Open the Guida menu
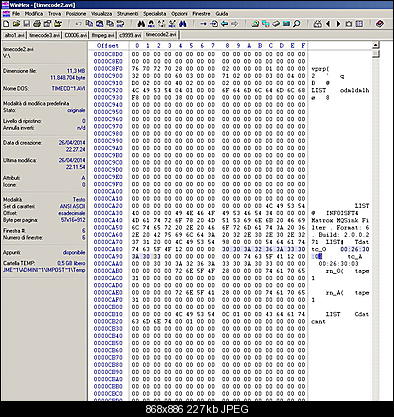394x417 pixels. click(222, 14)
